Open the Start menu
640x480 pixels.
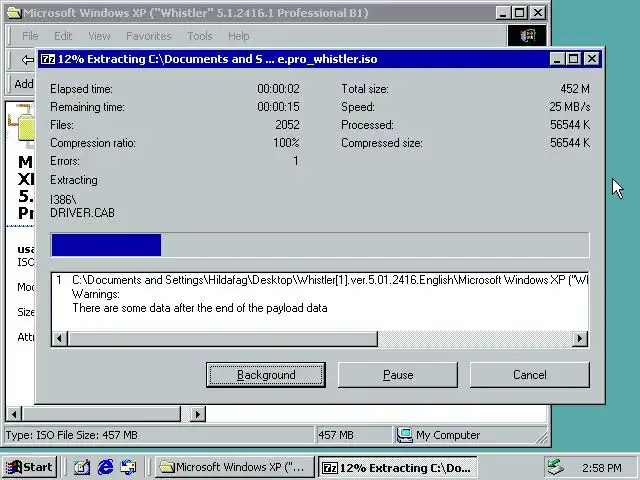pos(29,467)
